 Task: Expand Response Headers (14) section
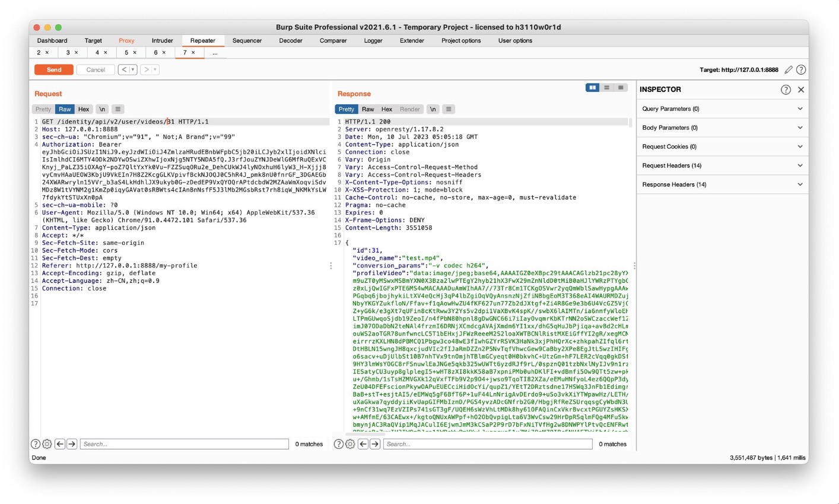click(722, 184)
